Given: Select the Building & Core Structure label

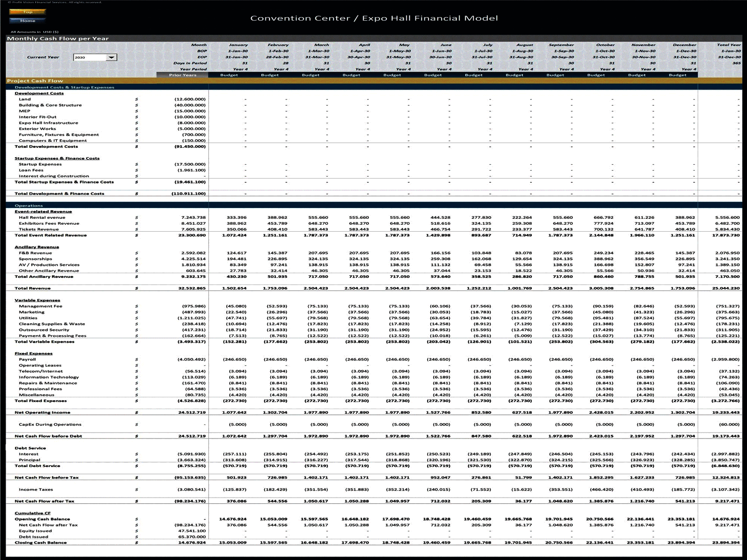Looking at the screenshot, I should [50, 105].
